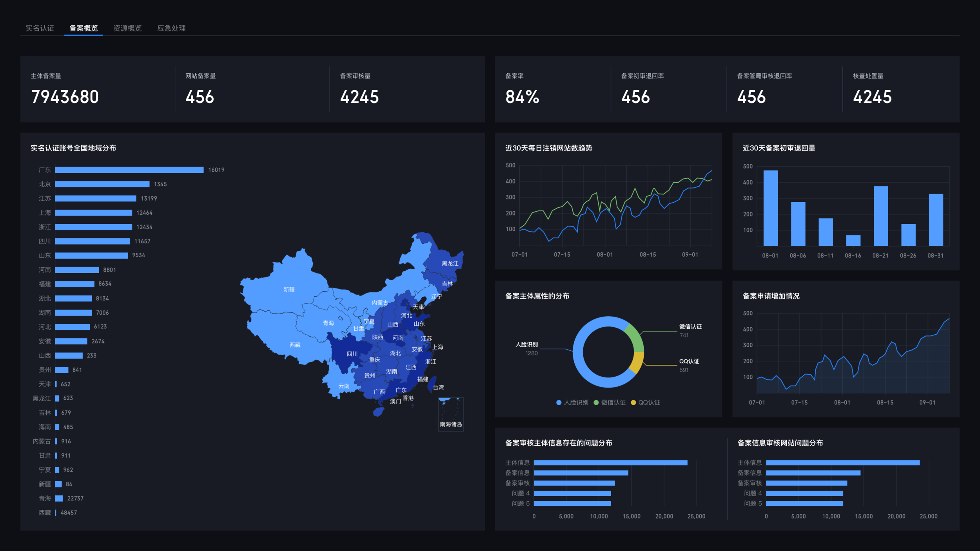The image size is (980, 551).
Task: Click the green 微信认证 donut segment
Action: [636, 337]
